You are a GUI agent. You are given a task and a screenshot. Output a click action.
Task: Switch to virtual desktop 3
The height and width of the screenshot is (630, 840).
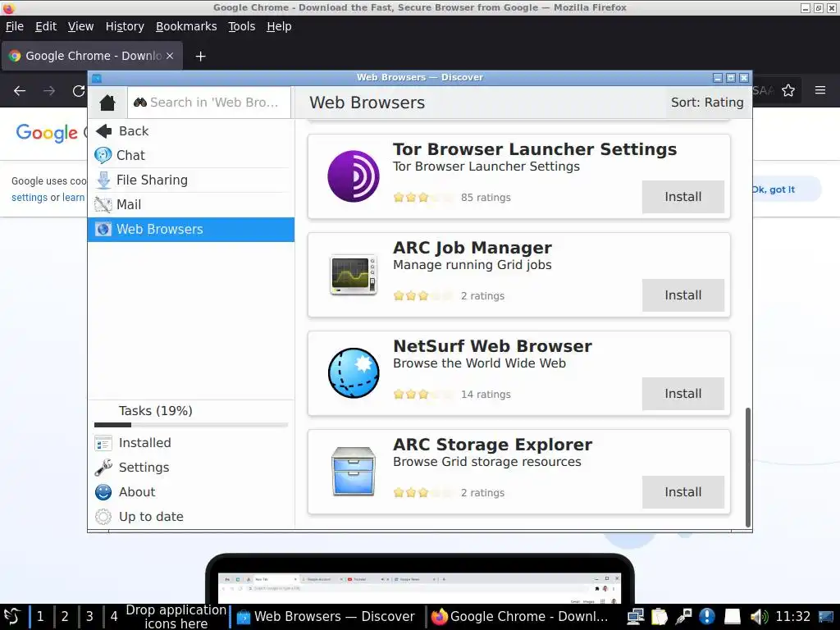click(x=89, y=617)
